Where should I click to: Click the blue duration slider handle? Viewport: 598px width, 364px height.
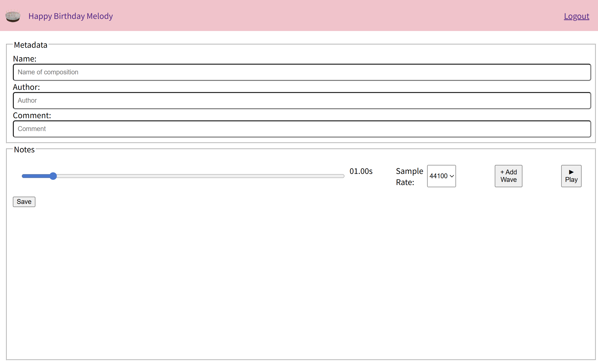pyautogui.click(x=53, y=176)
